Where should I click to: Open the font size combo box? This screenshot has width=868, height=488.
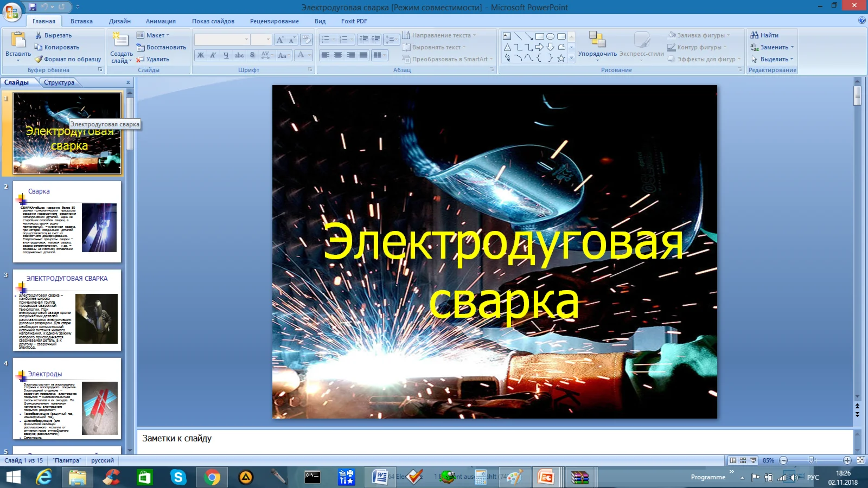coord(260,40)
